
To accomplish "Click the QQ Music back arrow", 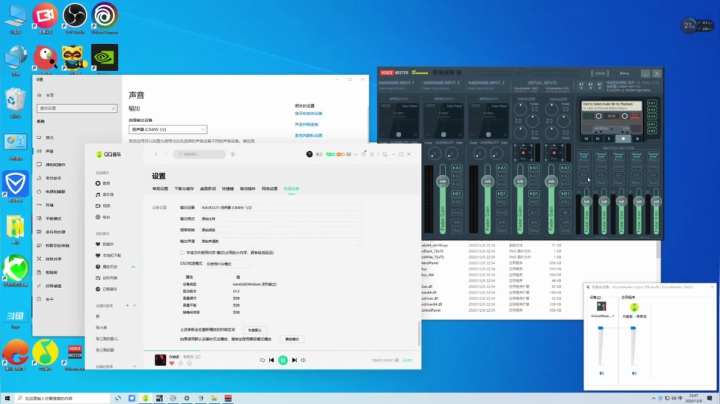I will [156, 154].
